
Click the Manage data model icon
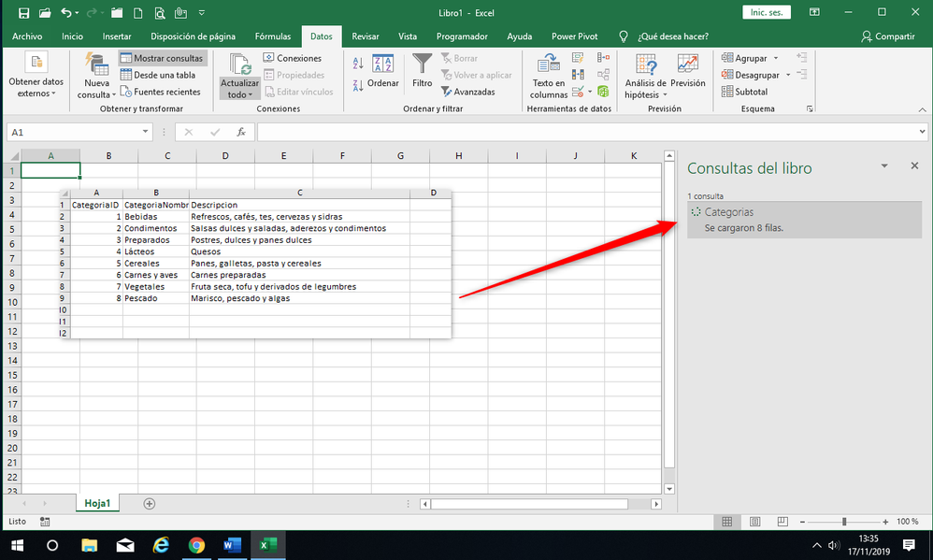click(x=603, y=92)
